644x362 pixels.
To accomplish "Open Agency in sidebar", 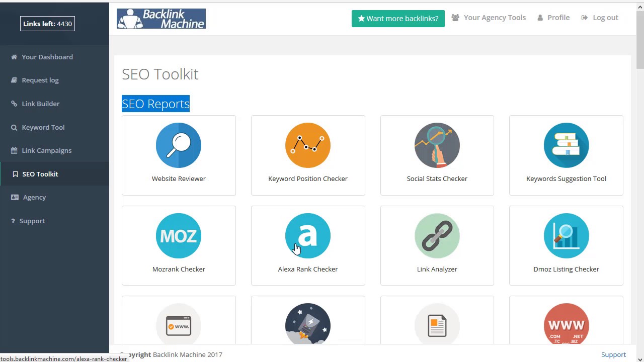I will (x=34, y=197).
